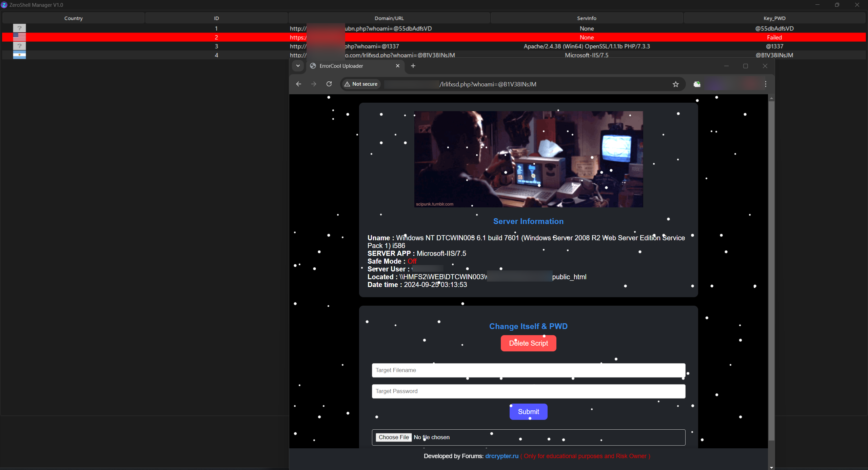Click the Target Filename input field
The width and height of the screenshot is (868, 470).
(528, 370)
